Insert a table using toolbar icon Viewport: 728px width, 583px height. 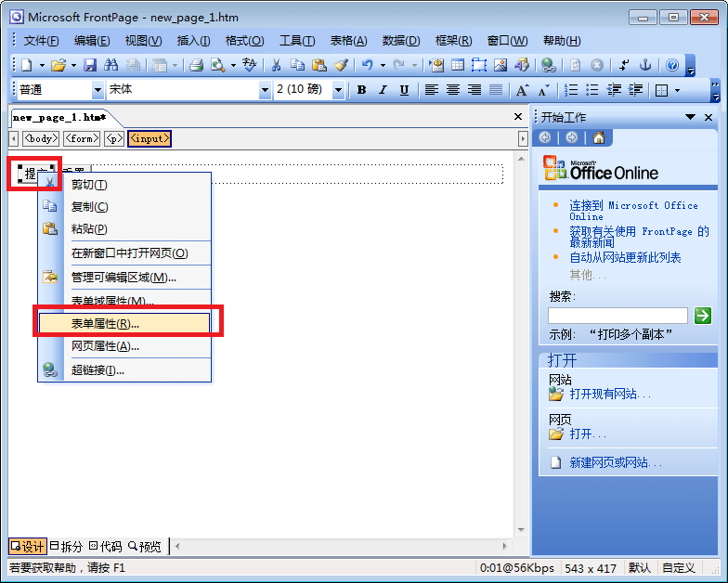pyautogui.click(x=458, y=65)
